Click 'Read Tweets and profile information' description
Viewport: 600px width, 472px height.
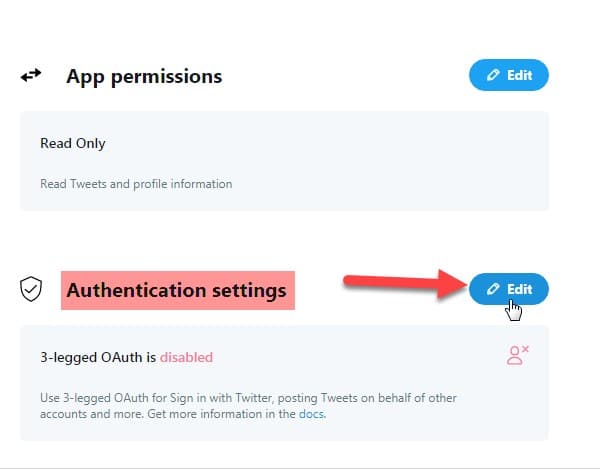(136, 184)
